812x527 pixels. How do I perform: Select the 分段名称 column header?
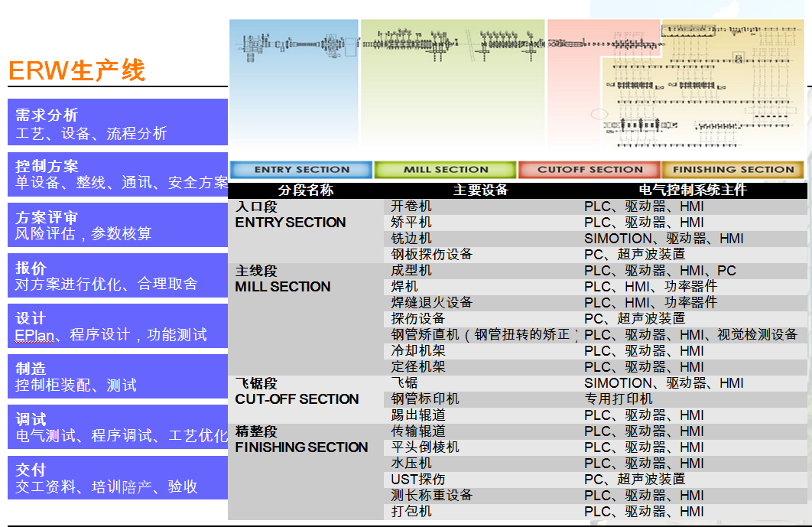coord(306,190)
